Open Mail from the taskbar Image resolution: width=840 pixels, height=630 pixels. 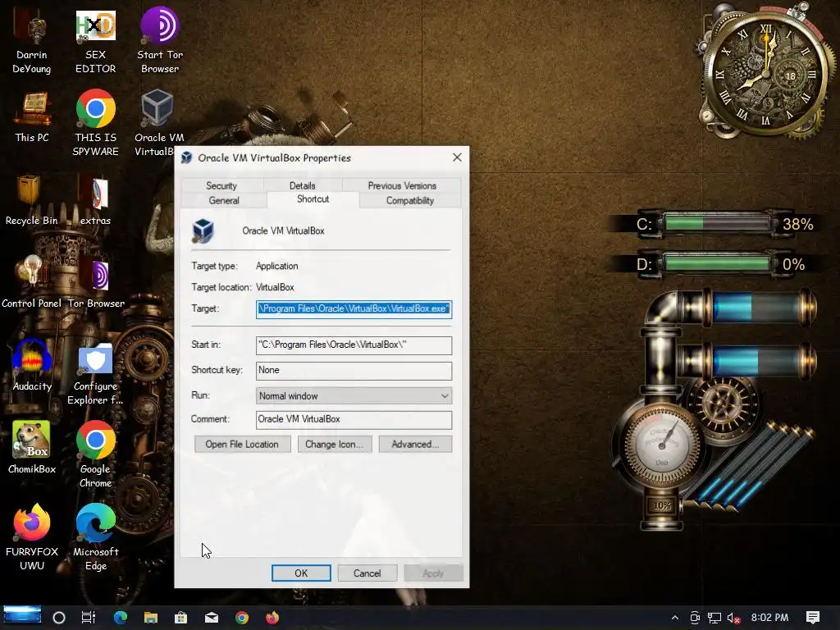212,618
